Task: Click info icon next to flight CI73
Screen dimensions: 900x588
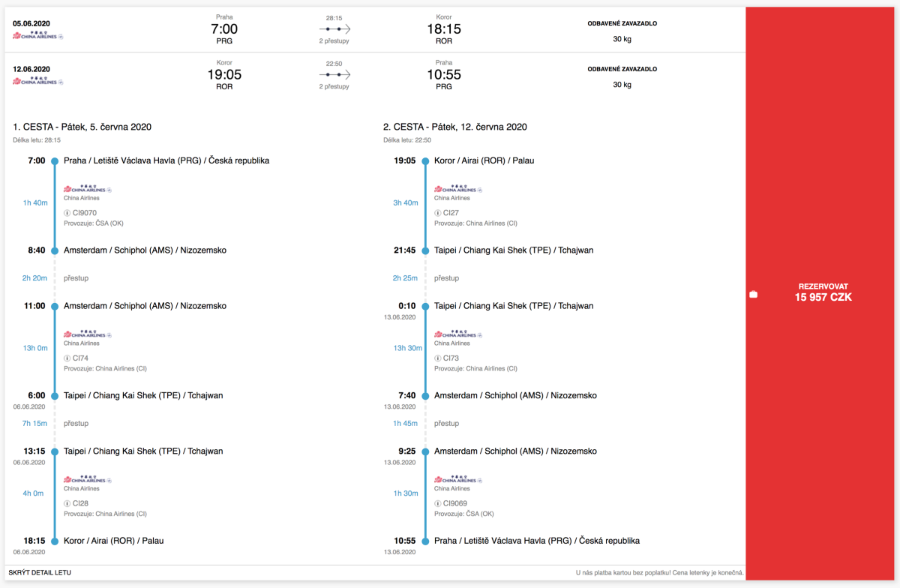Action: pos(437,358)
